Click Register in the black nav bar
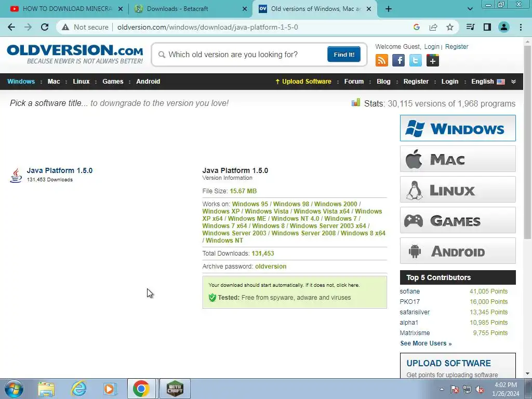This screenshot has height=399, width=532. point(416,82)
